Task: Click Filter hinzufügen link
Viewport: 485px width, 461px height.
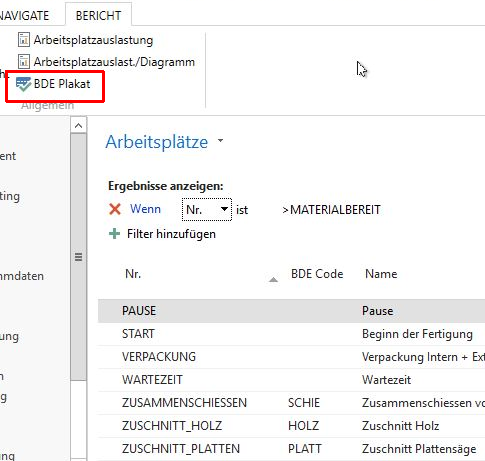Action: [x=171, y=234]
